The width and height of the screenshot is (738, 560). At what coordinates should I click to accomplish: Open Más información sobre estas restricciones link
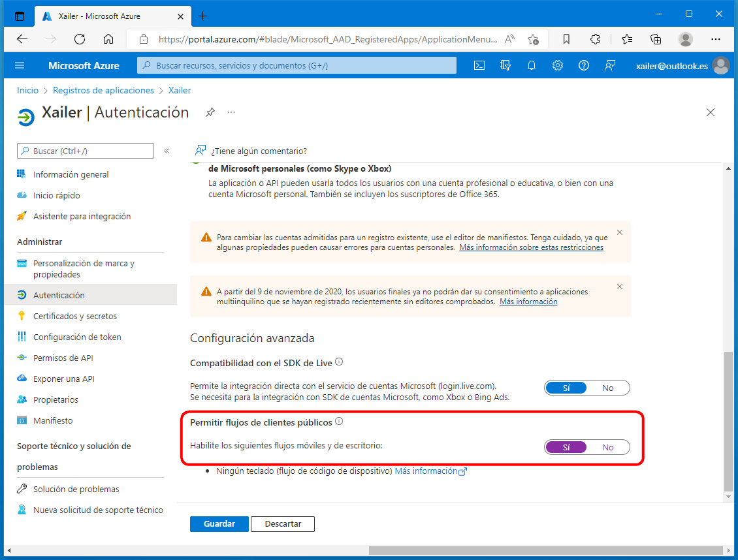(x=532, y=247)
